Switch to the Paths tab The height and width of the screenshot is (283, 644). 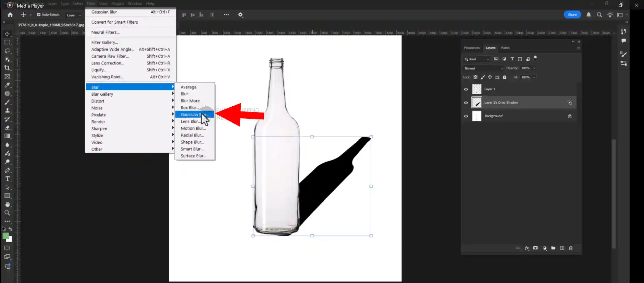click(x=505, y=48)
